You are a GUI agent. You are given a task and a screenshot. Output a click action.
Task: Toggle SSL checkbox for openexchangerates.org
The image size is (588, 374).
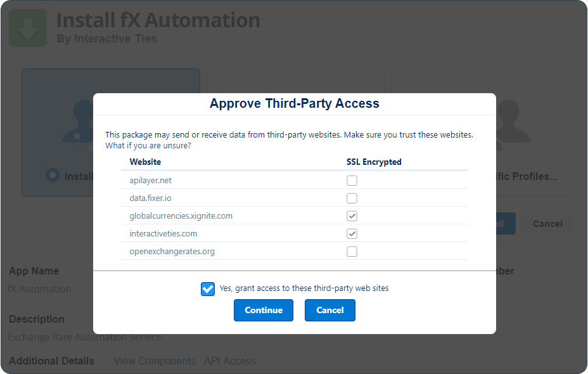coord(352,251)
